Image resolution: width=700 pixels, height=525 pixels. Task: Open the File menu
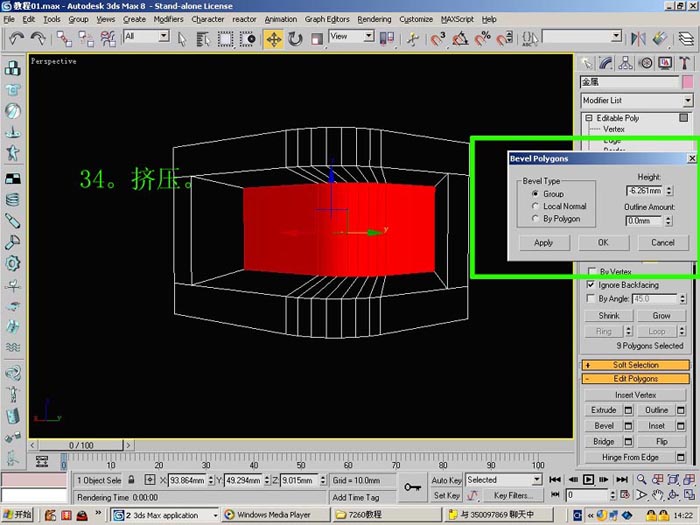(x=9, y=19)
